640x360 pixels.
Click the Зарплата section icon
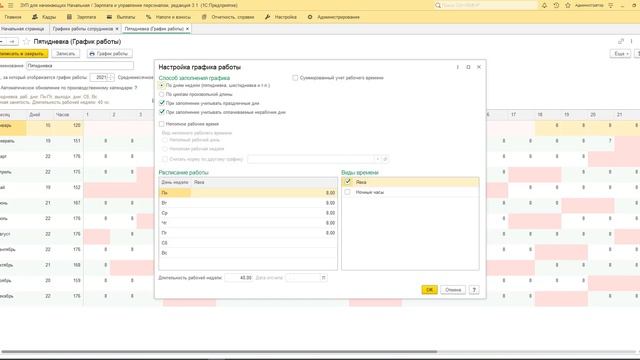69,17
